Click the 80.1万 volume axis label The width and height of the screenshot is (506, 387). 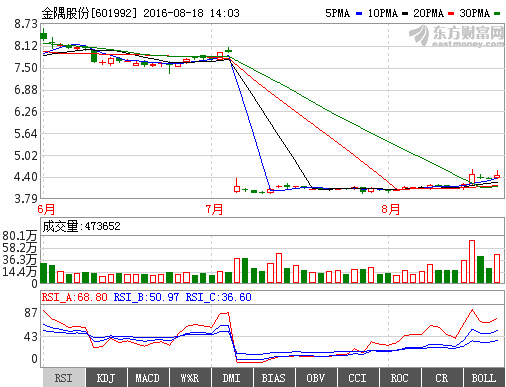point(20,236)
